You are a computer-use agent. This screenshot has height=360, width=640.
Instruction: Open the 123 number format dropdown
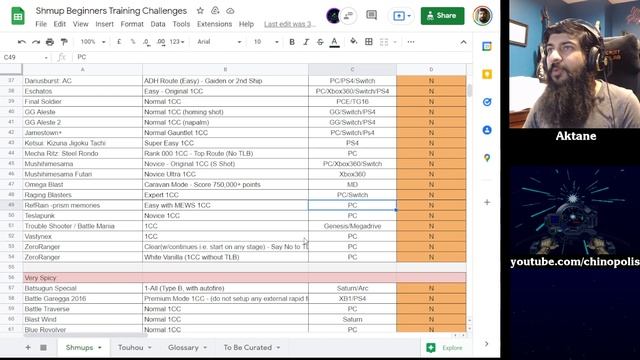tap(177, 42)
